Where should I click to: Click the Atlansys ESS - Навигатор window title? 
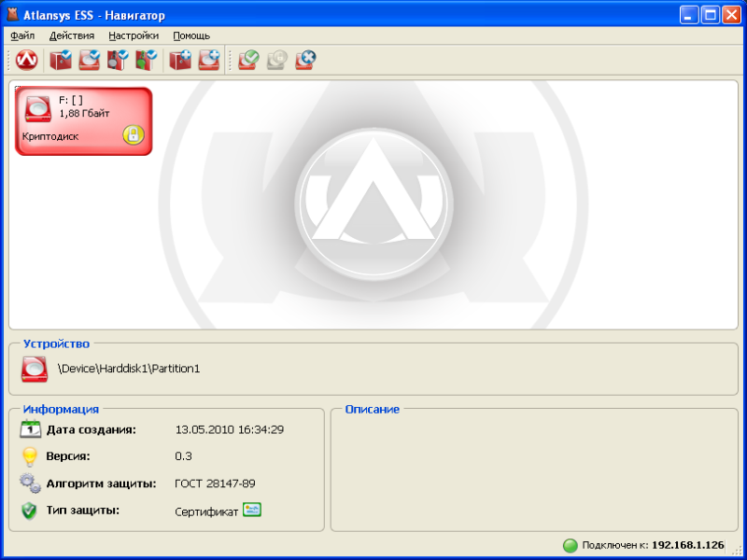tap(94, 15)
